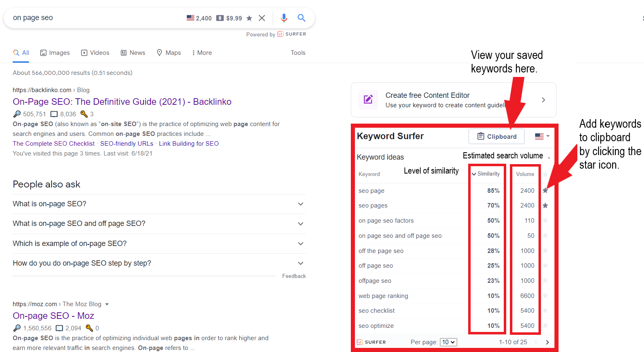The image size is (644, 352).
Task: Click Surfer logo at panel bottom
Action: pos(371,342)
